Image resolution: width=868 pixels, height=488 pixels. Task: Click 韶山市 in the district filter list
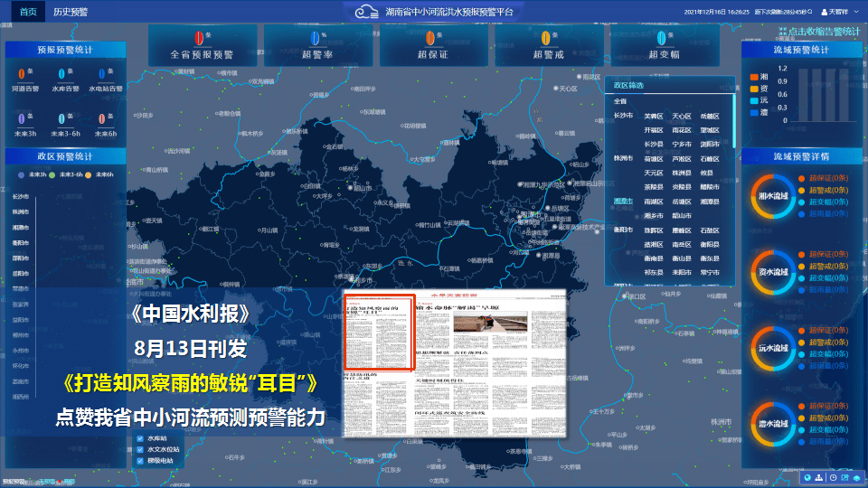pyautogui.click(x=682, y=216)
